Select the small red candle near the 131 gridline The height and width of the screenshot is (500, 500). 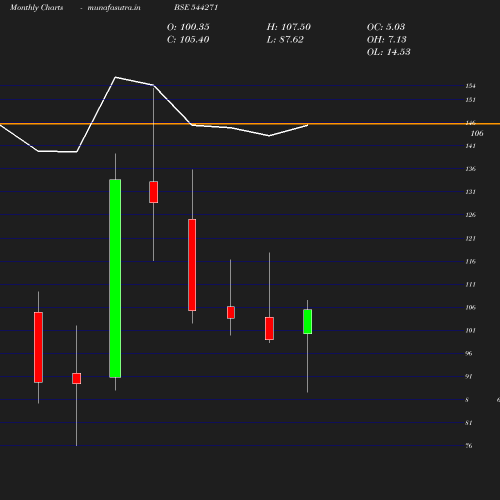coord(153,192)
